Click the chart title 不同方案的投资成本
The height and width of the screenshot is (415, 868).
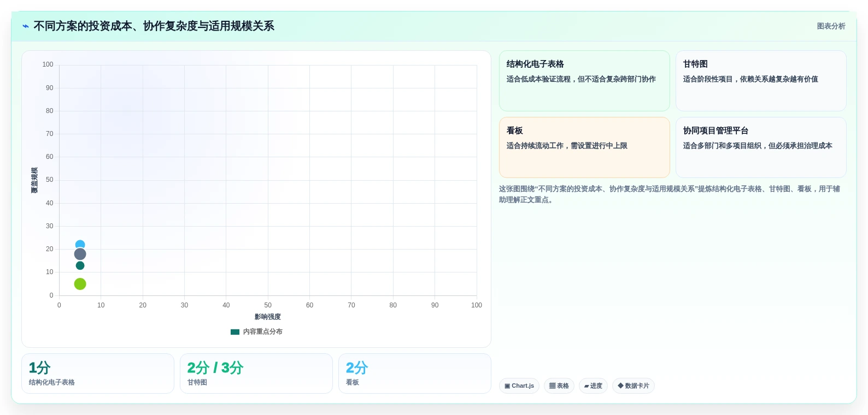pyautogui.click(x=154, y=26)
